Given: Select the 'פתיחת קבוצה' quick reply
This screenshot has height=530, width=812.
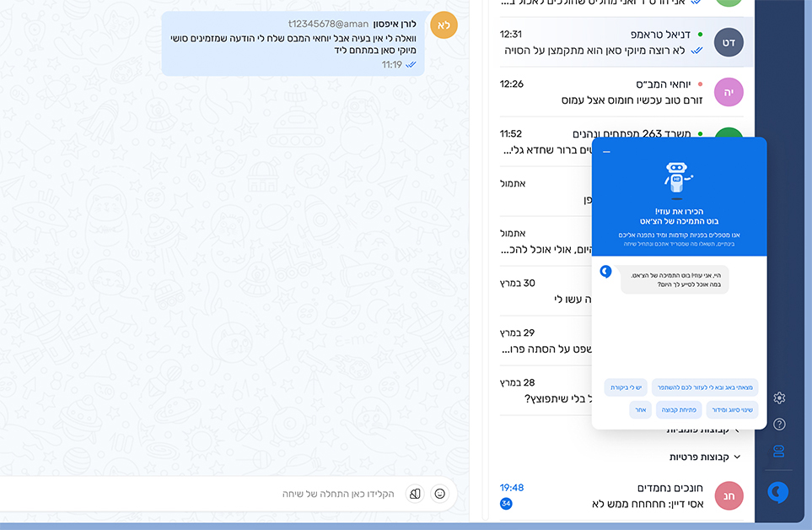Looking at the screenshot, I should [x=679, y=409].
